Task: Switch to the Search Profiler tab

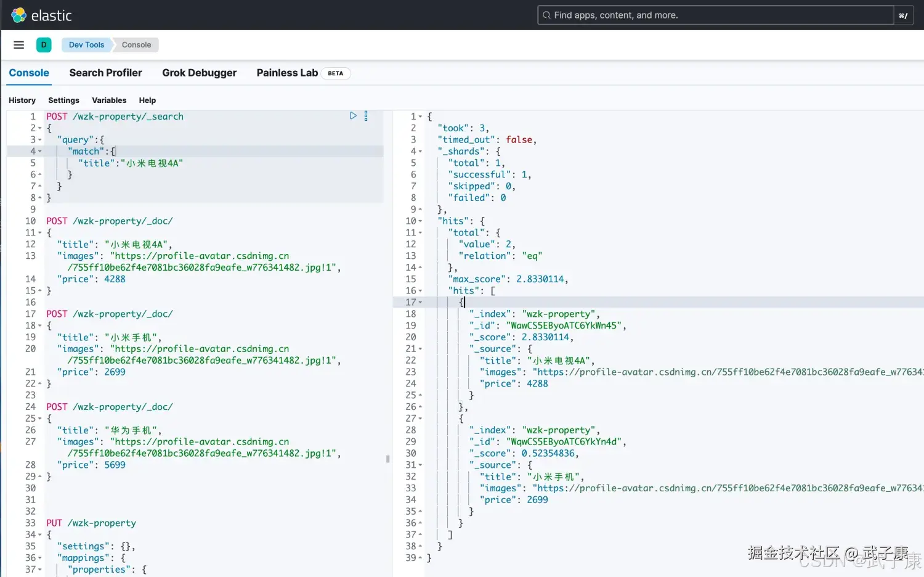Action: click(105, 73)
